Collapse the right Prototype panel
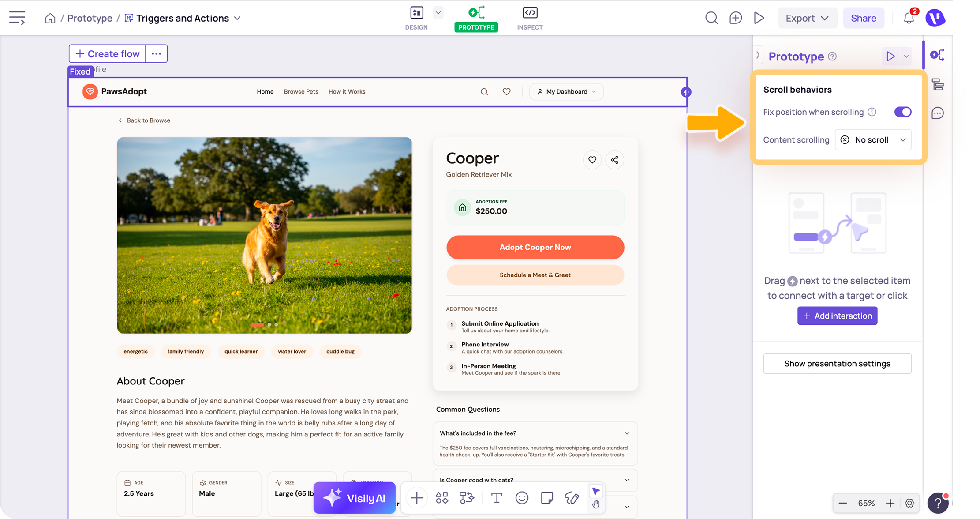The width and height of the screenshot is (980, 519). pyautogui.click(x=758, y=55)
